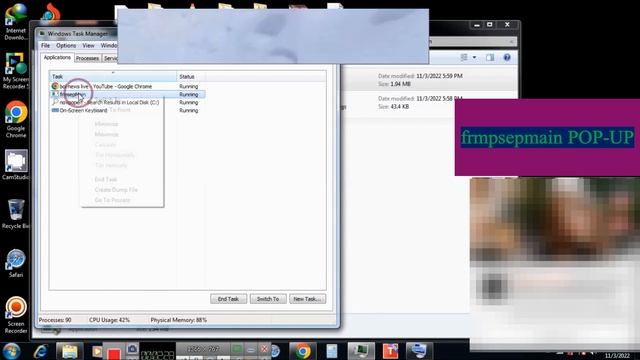Click the recorder camera snapshot icon
640x360 pixels.
[132, 349]
